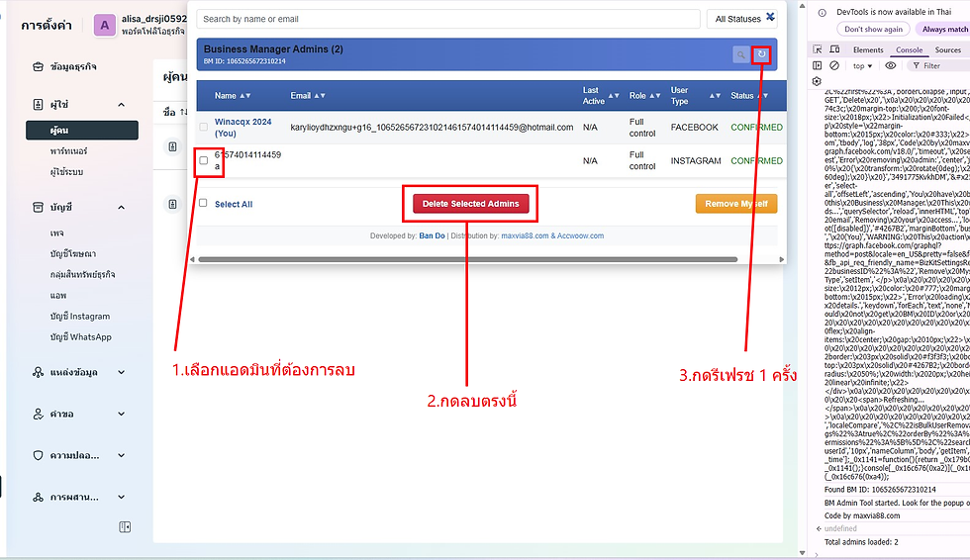Select ผู้คน in the sidebar
The height and width of the screenshot is (560, 970).
82,131
